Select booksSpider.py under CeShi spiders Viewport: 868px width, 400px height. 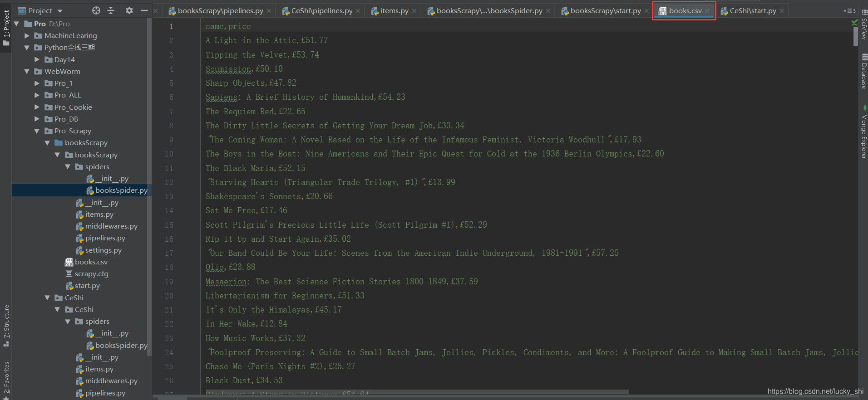point(117,345)
